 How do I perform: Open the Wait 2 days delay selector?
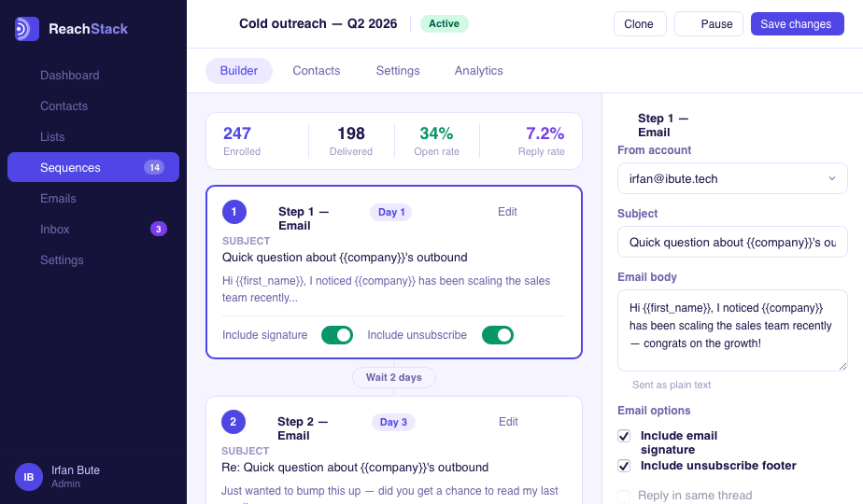coord(394,377)
